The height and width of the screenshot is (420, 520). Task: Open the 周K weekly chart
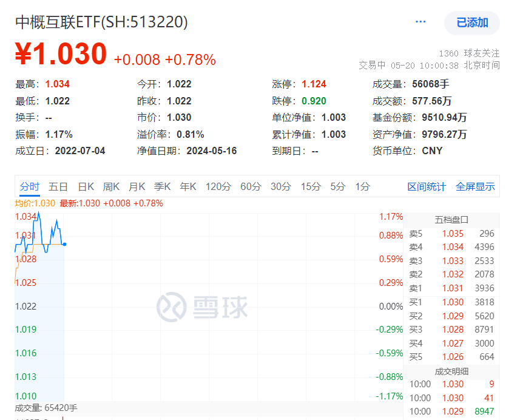pyautogui.click(x=111, y=188)
